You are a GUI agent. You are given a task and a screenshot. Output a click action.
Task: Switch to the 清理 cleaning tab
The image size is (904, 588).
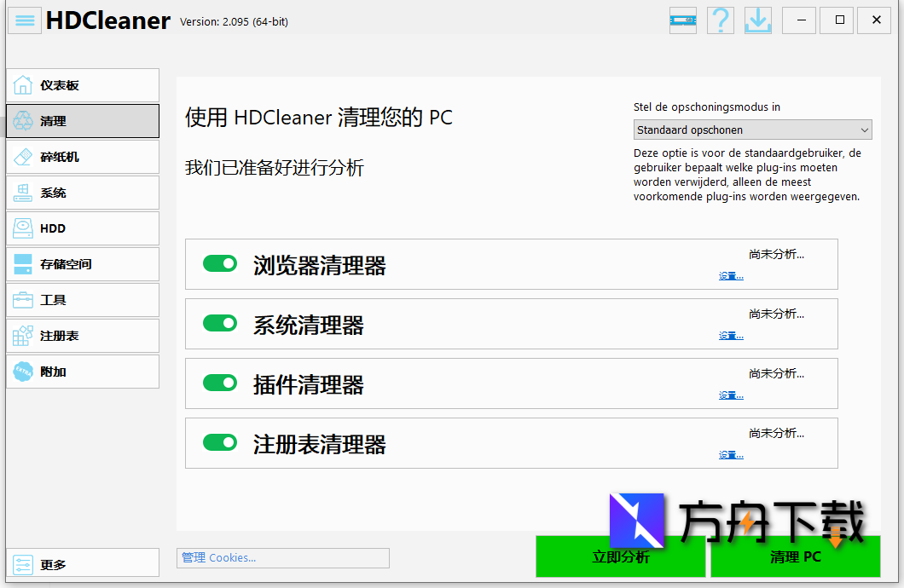tap(82, 121)
